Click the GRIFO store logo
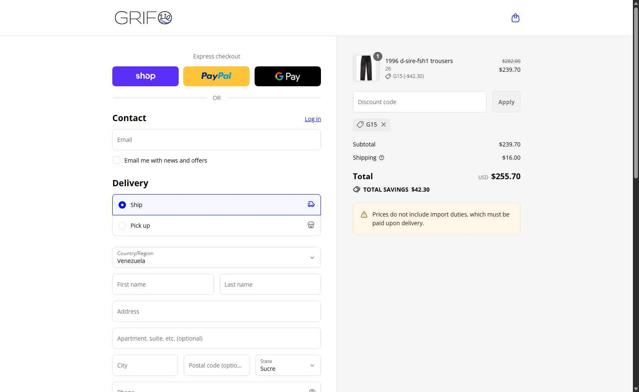This screenshot has width=639, height=392. coord(143,18)
